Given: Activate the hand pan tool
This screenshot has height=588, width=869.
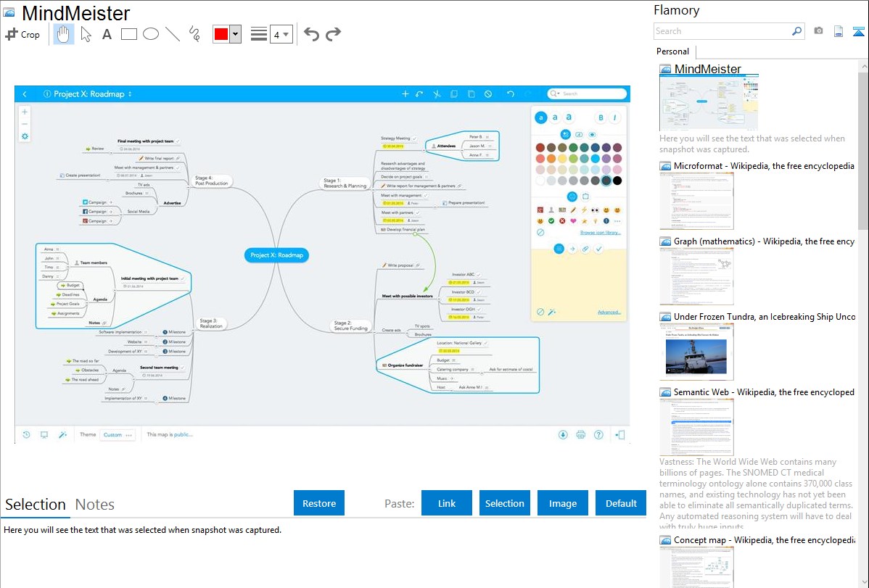Looking at the screenshot, I should pos(64,34).
